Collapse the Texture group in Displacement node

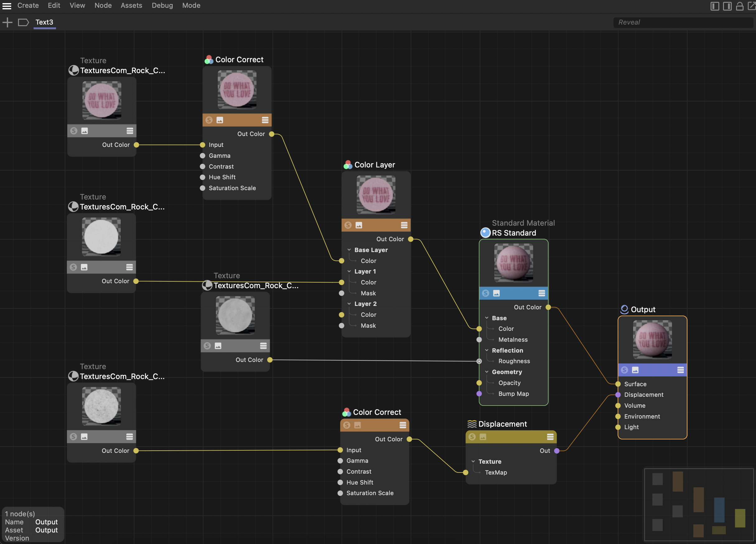click(x=473, y=462)
